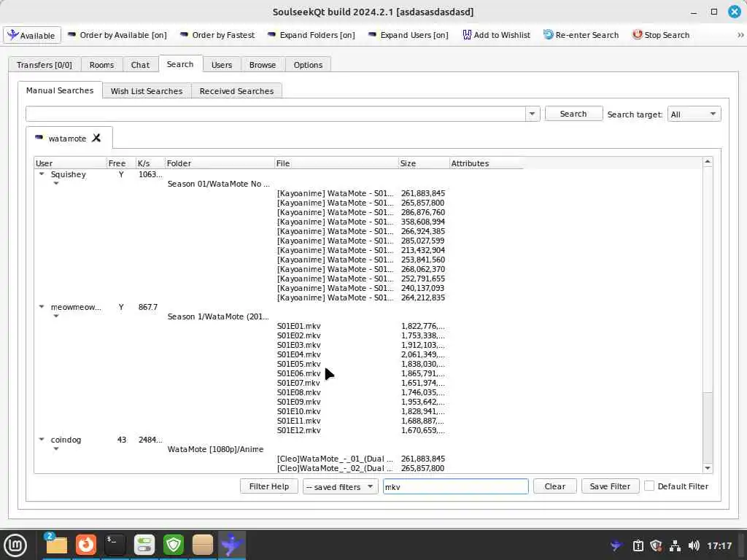This screenshot has width=747, height=560.
Task: Select the Received Searches sub-tab
Action: (x=236, y=91)
